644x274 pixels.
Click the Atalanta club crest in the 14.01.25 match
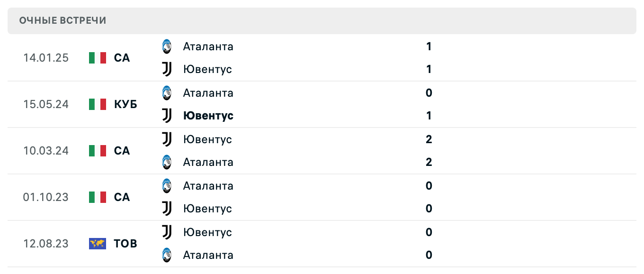(167, 46)
